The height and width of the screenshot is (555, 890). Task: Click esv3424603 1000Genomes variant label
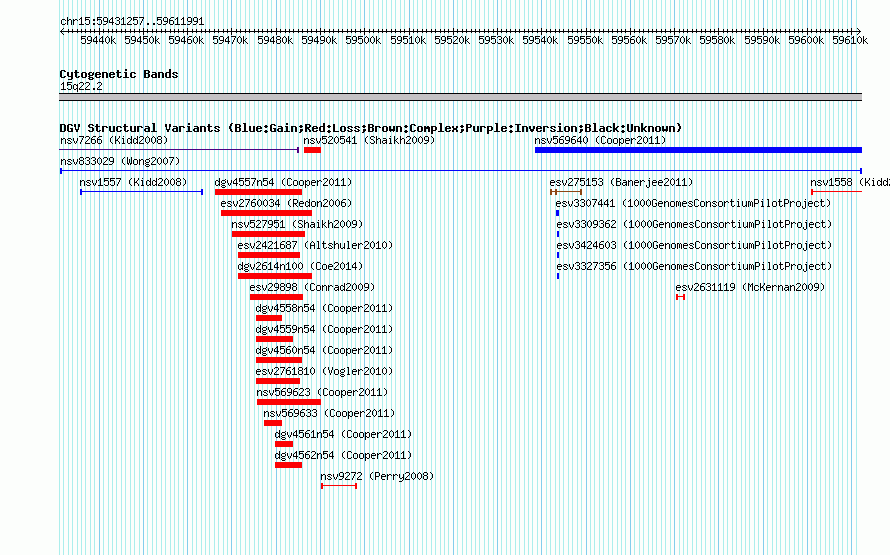pyautogui.click(x=694, y=245)
